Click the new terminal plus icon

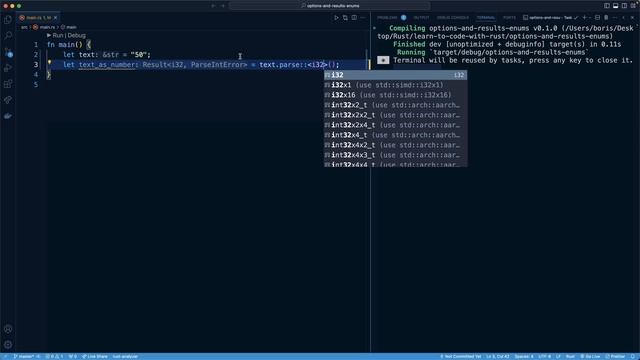pos(584,18)
